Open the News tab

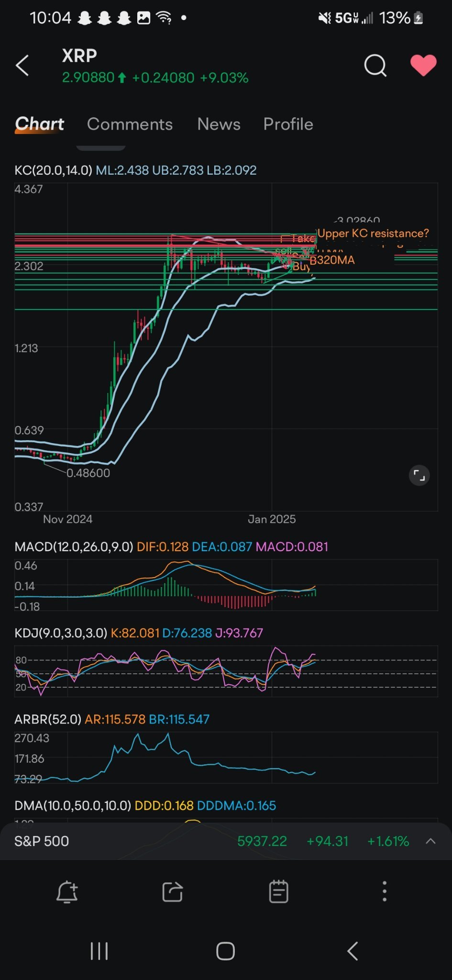click(x=219, y=124)
